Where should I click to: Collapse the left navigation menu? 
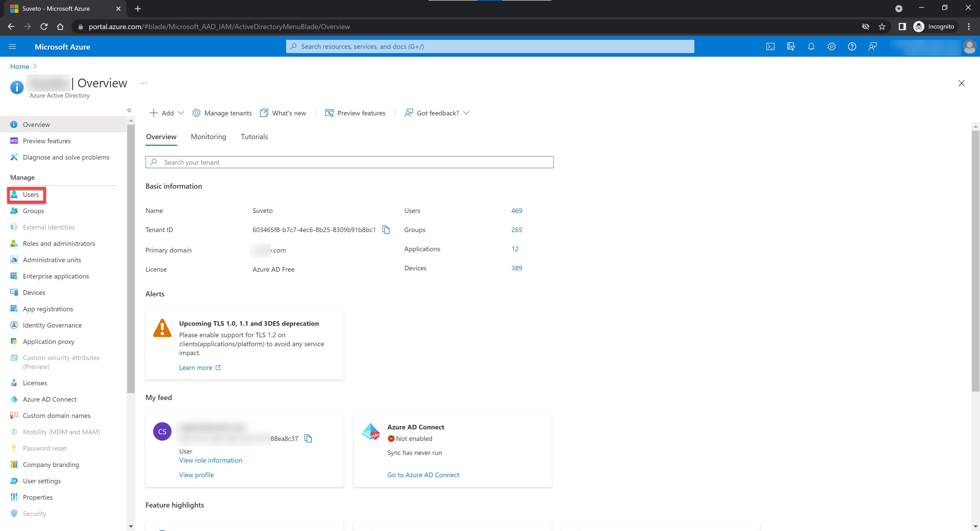click(129, 110)
